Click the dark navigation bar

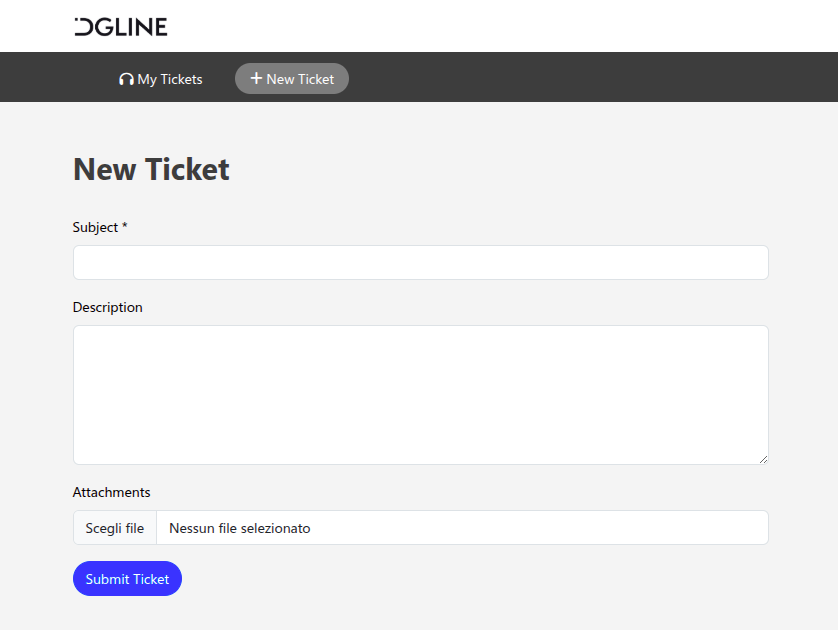click(x=600, y=77)
